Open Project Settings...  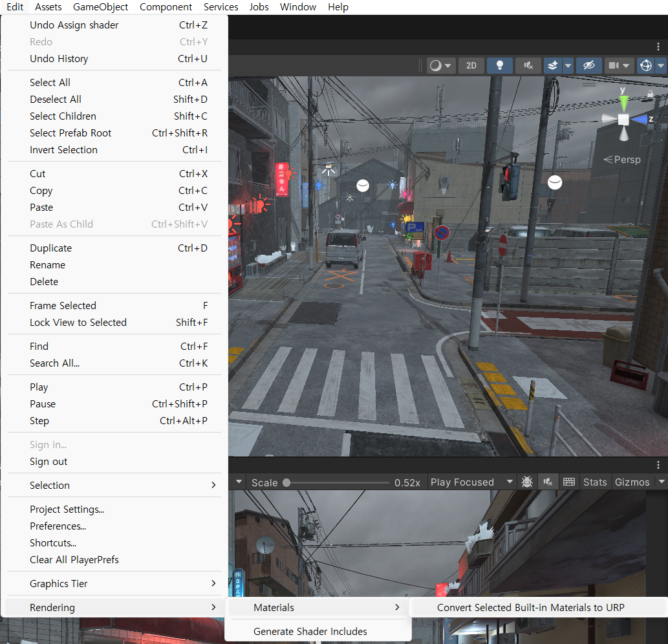tap(114, 510)
